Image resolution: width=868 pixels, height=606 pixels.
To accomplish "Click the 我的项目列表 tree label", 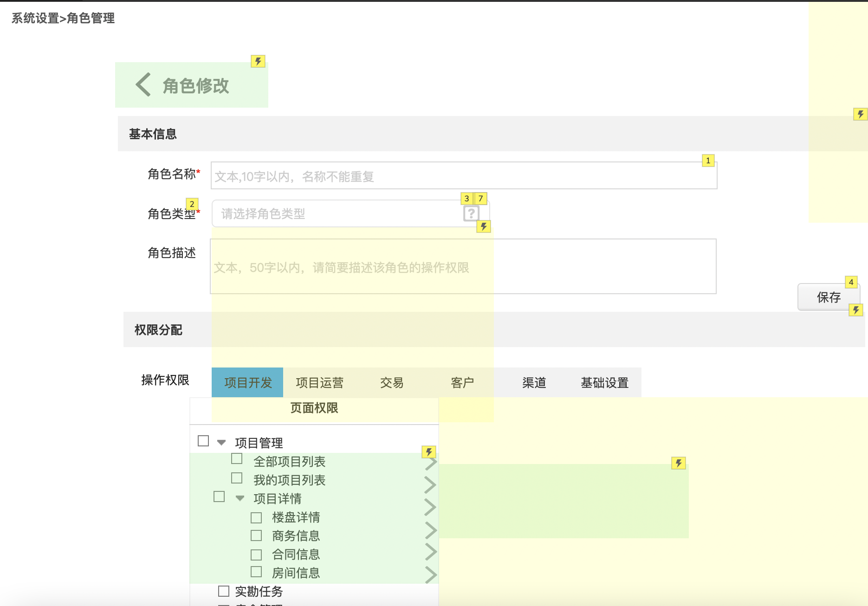I will [x=290, y=480].
